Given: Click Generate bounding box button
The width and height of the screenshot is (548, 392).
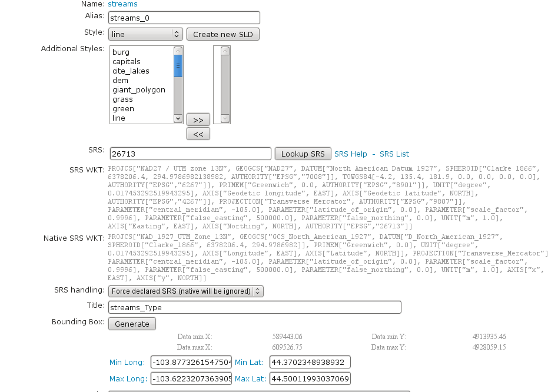Looking at the screenshot, I should coord(132,324).
